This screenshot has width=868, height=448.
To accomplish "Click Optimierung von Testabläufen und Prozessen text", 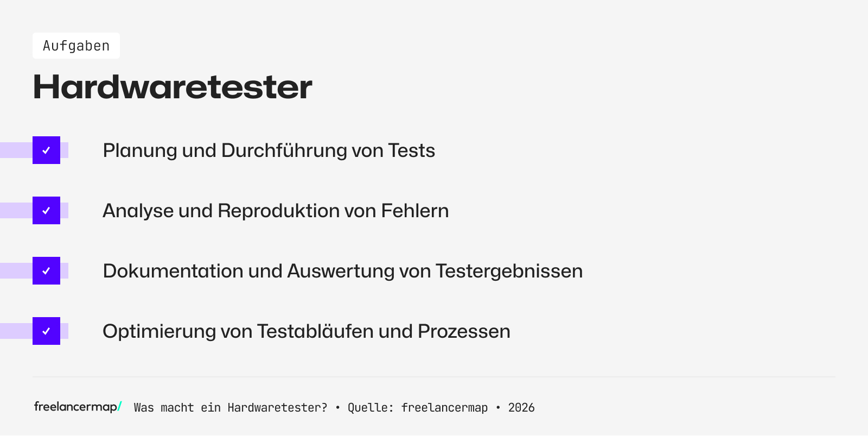I will [306, 331].
